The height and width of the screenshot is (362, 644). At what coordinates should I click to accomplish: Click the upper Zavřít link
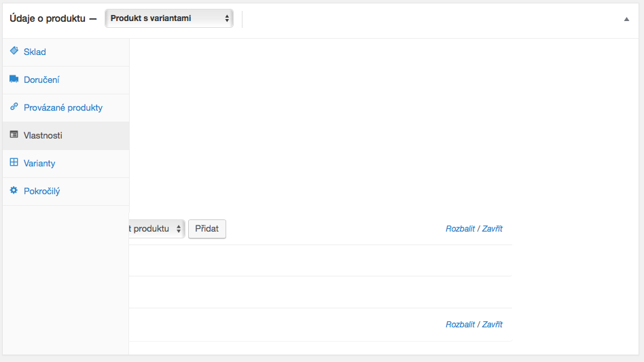point(492,229)
